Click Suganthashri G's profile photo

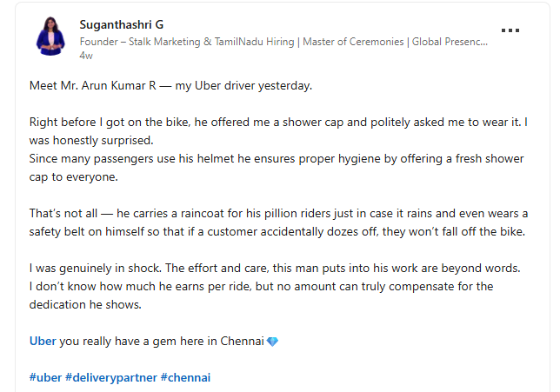pos(50,36)
